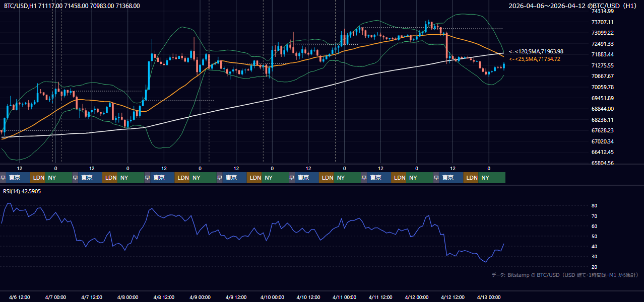Image resolution: width=644 pixels, height=302 pixels.
Task: Click the RSI scale value 50
Action: click(x=595, y=236)
